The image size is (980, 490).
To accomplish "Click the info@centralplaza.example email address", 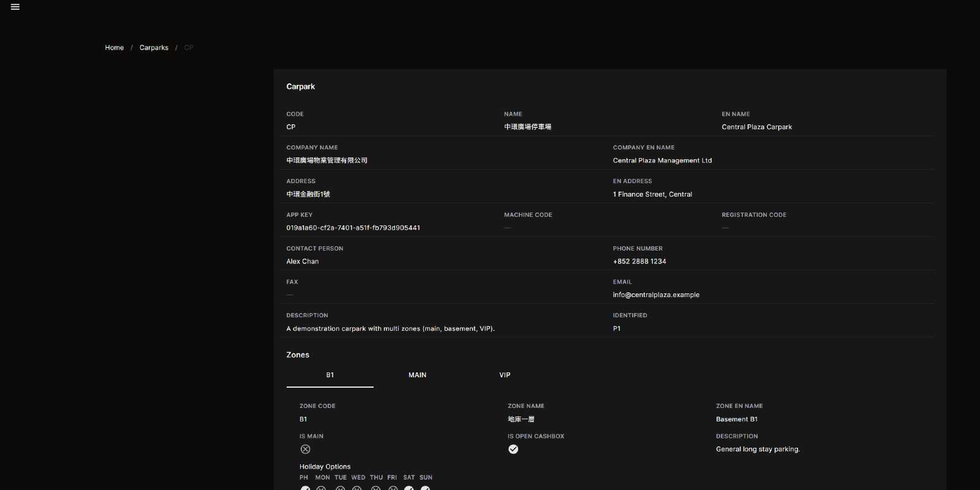I will click(x=656, y=295).
